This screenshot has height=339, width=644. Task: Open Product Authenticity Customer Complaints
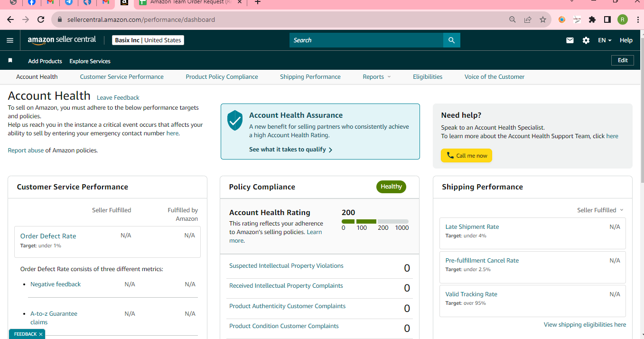287,306
